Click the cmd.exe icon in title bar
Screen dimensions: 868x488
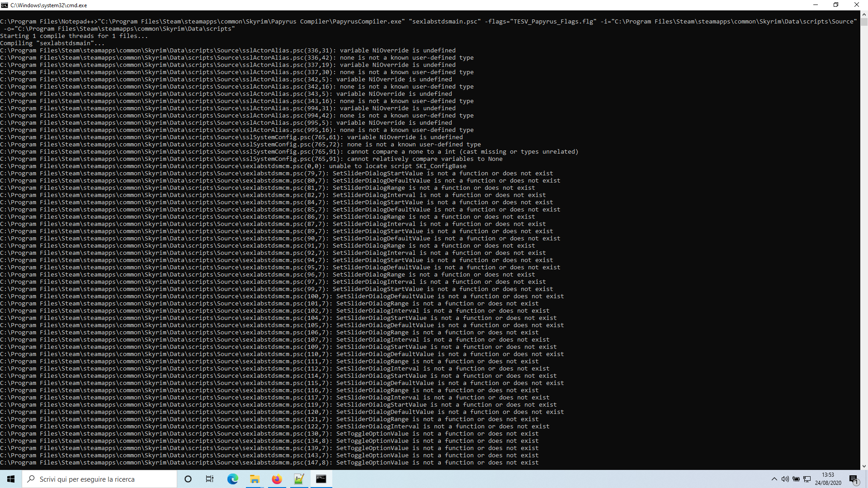coord(5,5)
